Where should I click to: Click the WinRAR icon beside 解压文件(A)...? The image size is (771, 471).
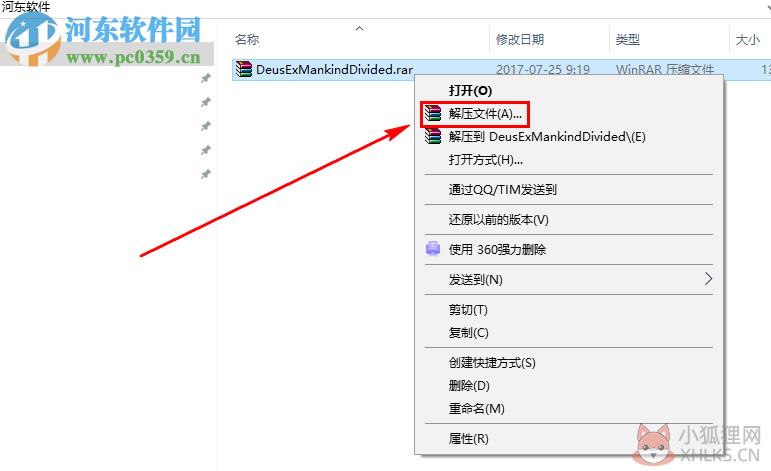coord(433,114)
